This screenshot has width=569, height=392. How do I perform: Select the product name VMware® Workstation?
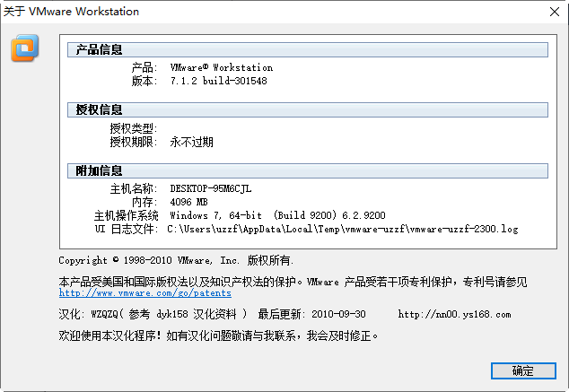[222, 67]
